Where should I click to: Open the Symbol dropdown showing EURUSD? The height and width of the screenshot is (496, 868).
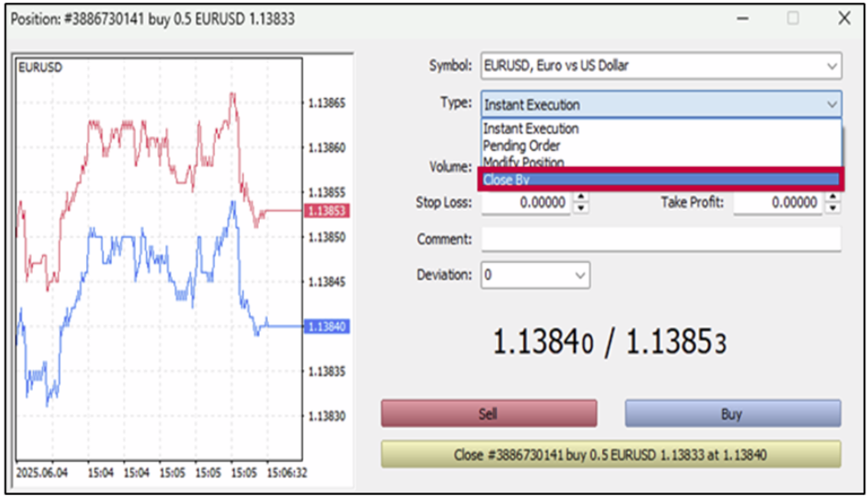coord(660,66)
